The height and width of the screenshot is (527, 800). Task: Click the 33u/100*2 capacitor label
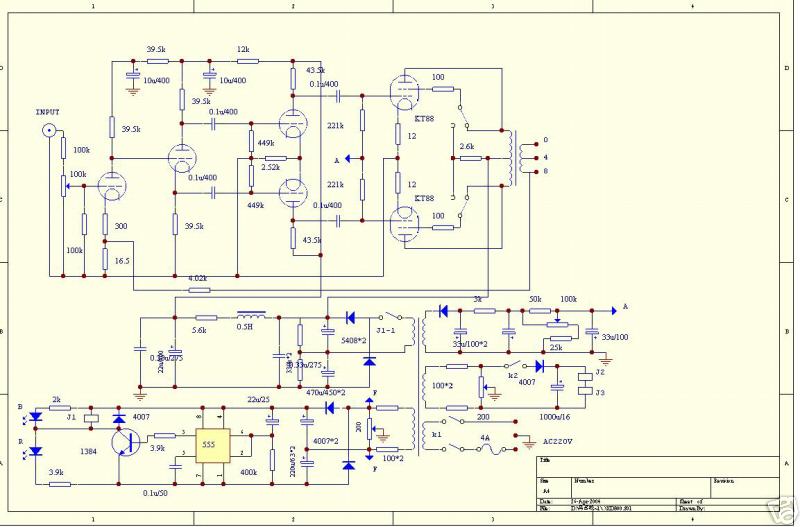pyautogui.click(x=470, y=344)
